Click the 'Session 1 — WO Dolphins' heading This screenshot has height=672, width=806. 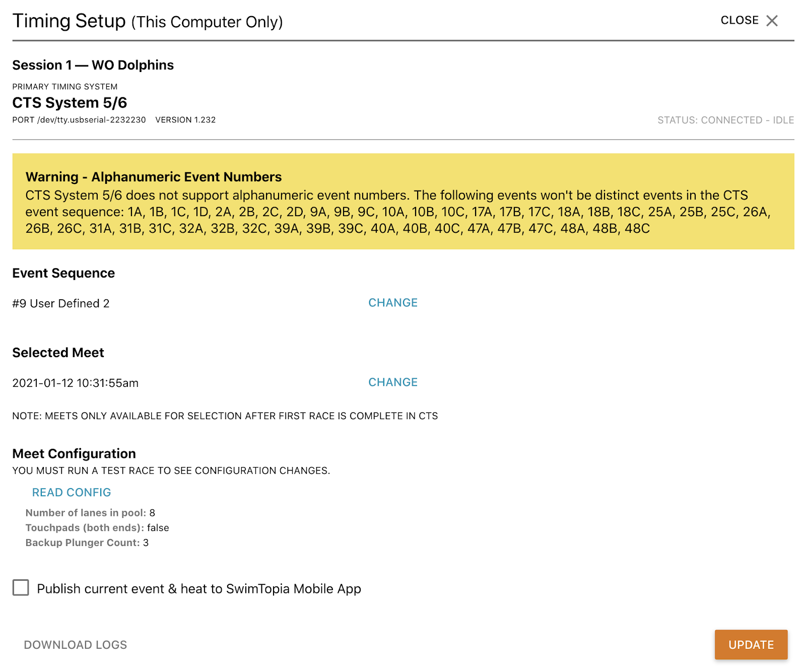(93, 65)
